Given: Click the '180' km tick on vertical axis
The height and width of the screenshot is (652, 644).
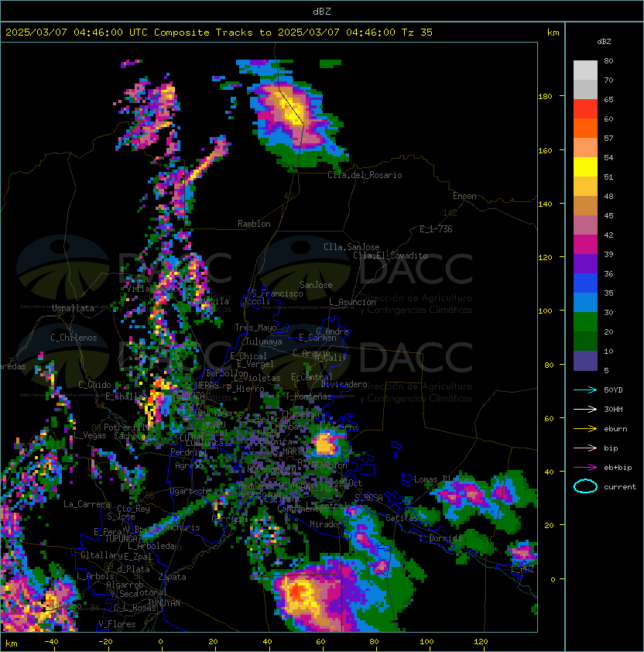Looking at the screenshot, I should point(545,97).
